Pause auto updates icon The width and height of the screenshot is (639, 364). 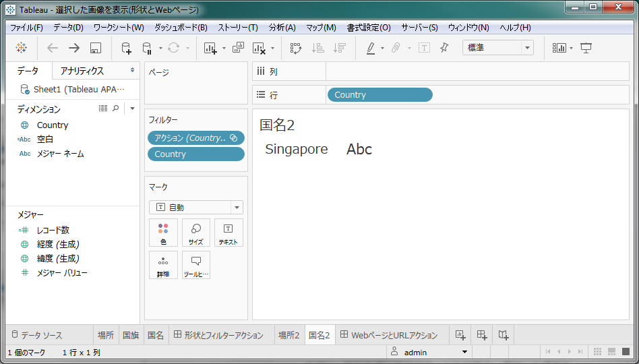pos(147,48)
